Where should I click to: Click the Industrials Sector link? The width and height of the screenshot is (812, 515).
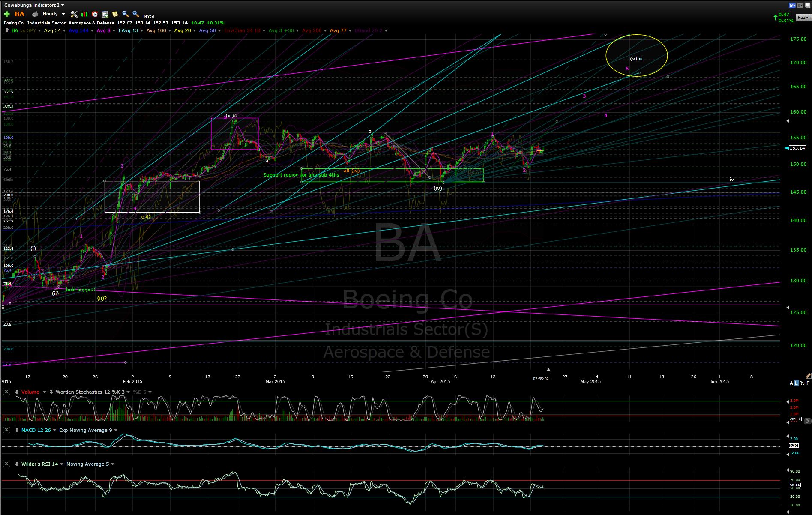46,23
